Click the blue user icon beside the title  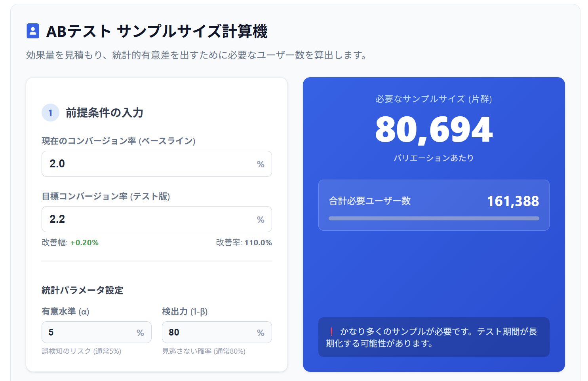coord(33,31)
